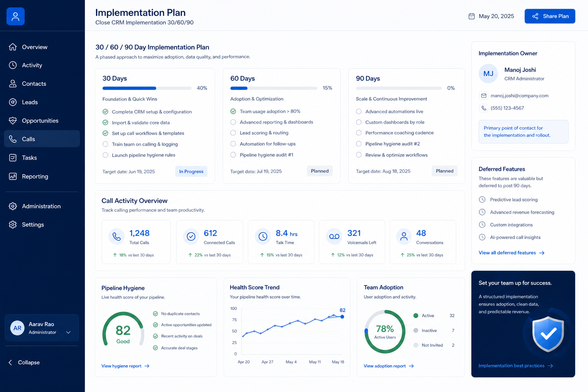
Task: Click the shield checkmark graphic
Action: [x=548, y=334]
